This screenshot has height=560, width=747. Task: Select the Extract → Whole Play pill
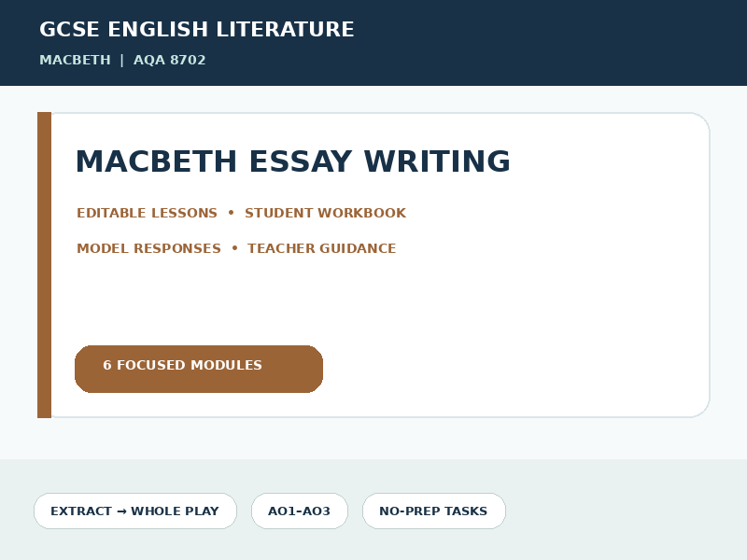click(135, 511)
